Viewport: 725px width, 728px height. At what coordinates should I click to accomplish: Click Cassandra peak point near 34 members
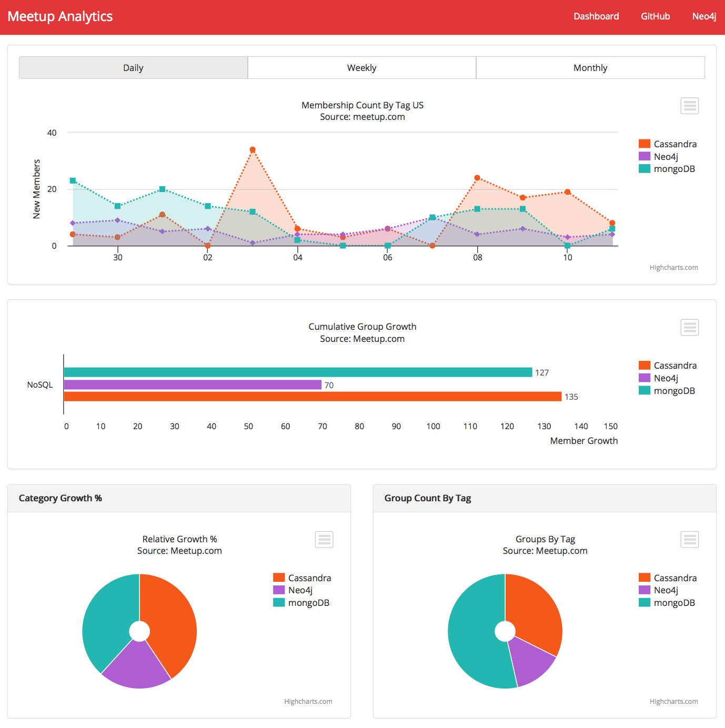(x=253, y=150)
